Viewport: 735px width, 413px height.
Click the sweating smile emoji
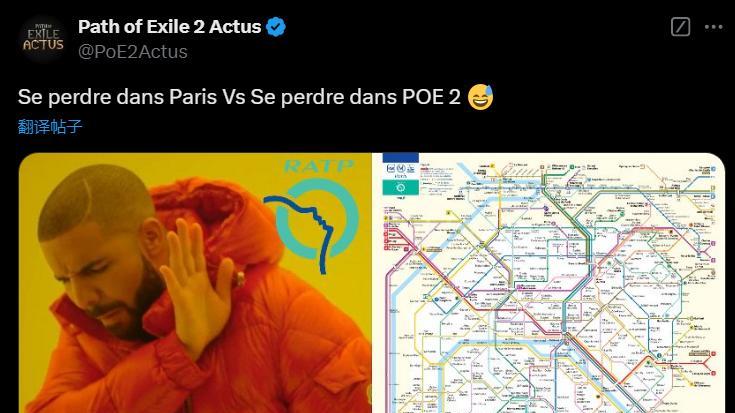(x=480, y=97)
